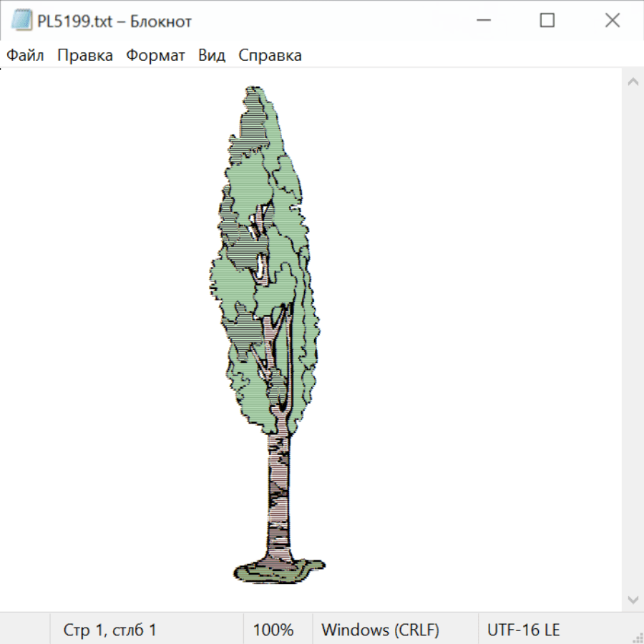
Task: Click the scroll down arrow
Action: 633,598
